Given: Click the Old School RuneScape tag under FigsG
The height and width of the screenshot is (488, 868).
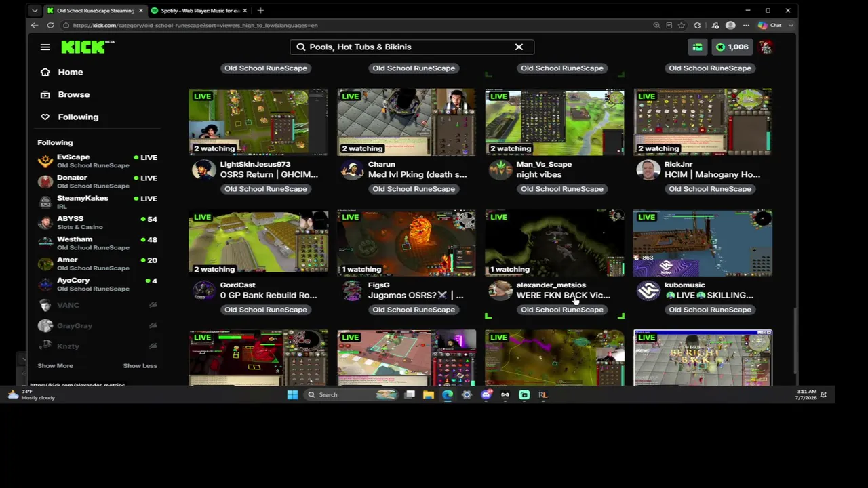Looking at the screenshot, I should [x=414, y=310].
